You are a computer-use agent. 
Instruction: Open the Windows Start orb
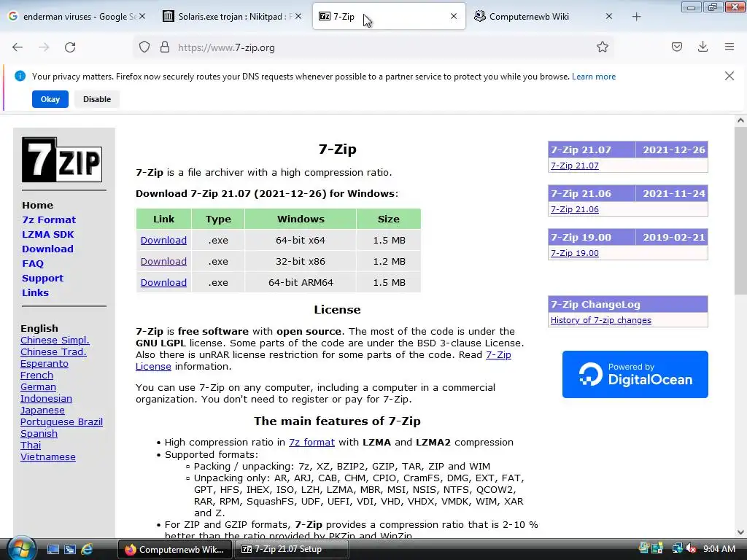(x=21, y=548)
